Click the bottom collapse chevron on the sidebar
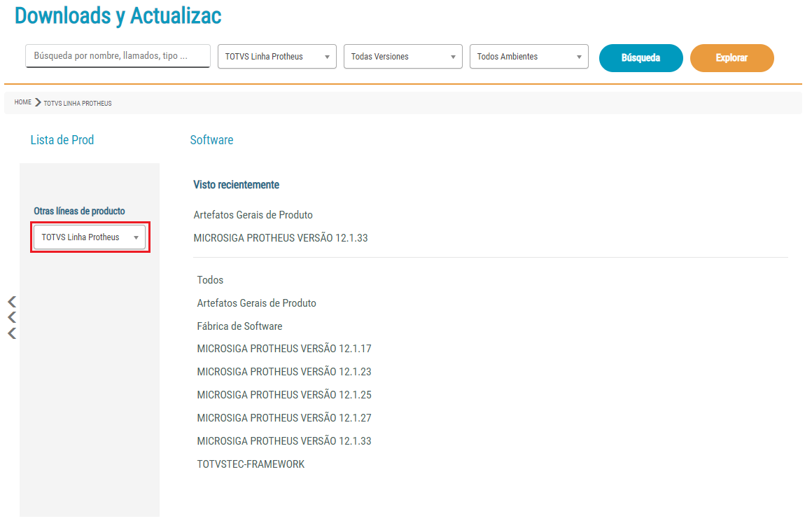This screenshot has height=528, width=812. click(x=12, y=333)
